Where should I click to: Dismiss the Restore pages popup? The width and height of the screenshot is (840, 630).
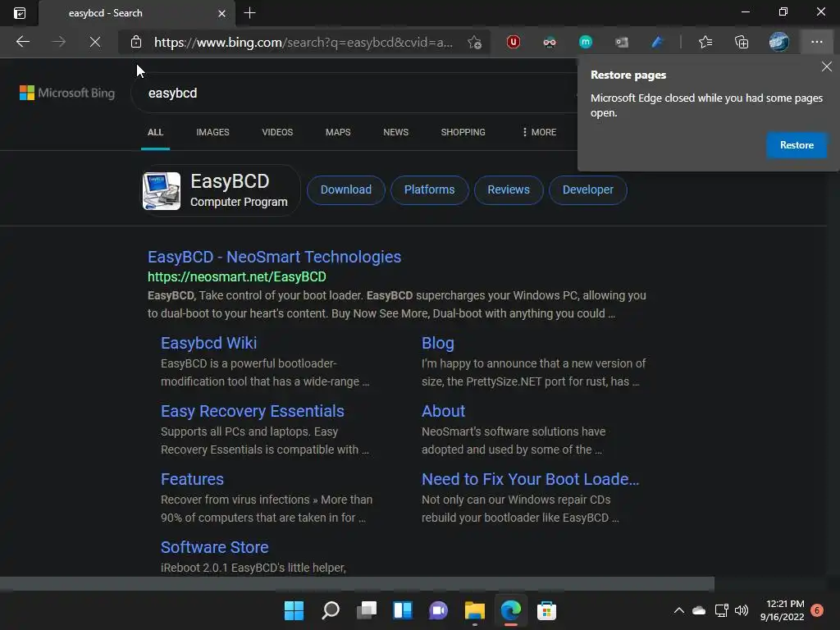pos(827,66)
